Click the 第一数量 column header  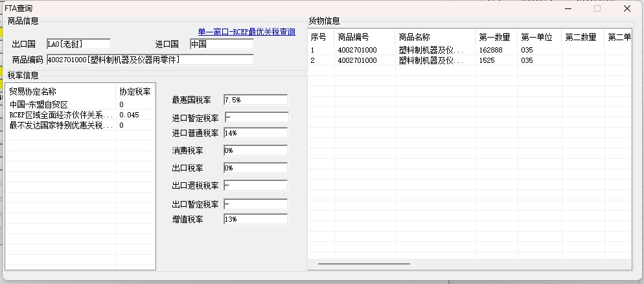click(x=496, y=38)
